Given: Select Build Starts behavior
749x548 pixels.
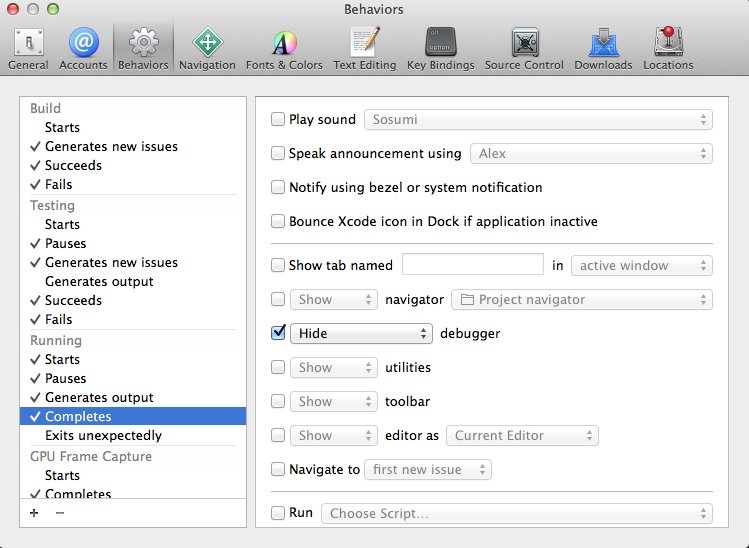Looking at the screenshot, I should point(133,127).
